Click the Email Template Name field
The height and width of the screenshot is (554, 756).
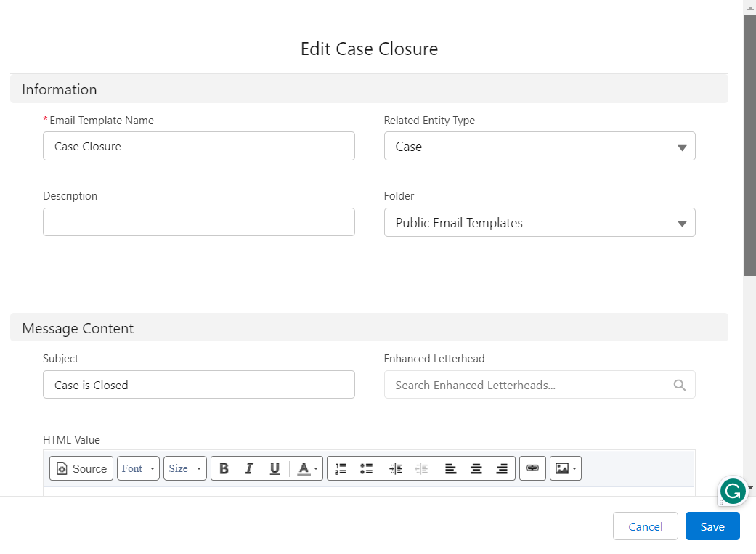click(199, 146)
